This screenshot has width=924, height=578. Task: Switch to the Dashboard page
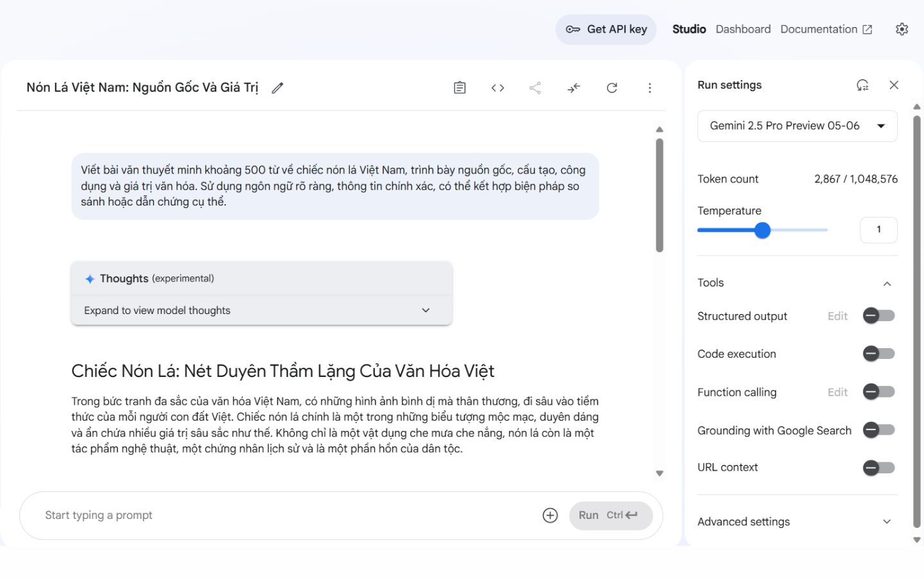[x=742, y=29]
